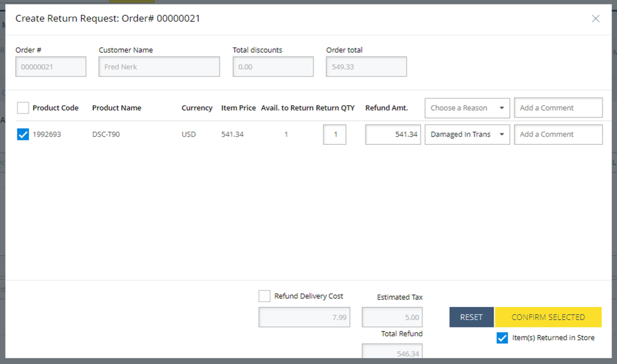Open the header Choose a Reason dropdown
This screenshot has width=617, height=364.
(467, 108)
